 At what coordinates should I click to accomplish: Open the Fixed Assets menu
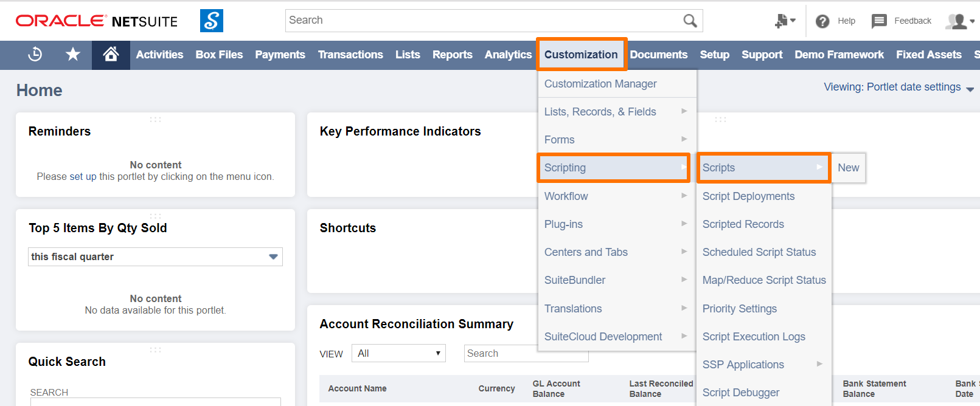[x=928, y=55]
